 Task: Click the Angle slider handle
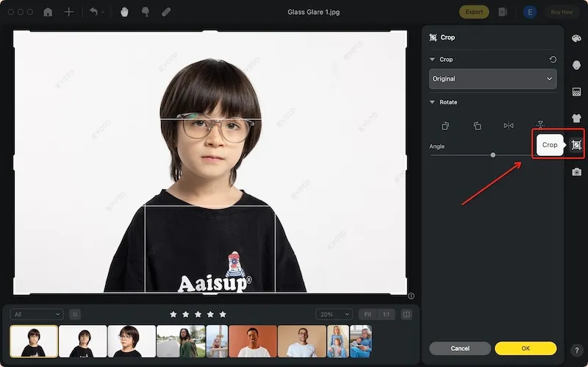(492, 155)
